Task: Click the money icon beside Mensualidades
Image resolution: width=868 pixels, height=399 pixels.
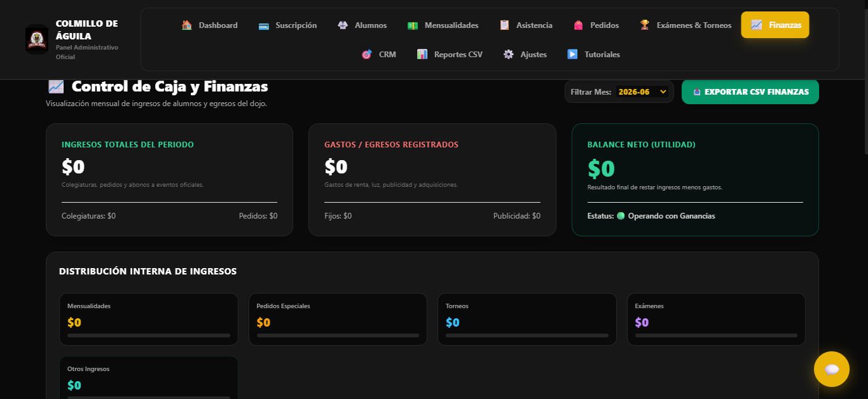Action: pyautogui.click(x=413, y=25)
